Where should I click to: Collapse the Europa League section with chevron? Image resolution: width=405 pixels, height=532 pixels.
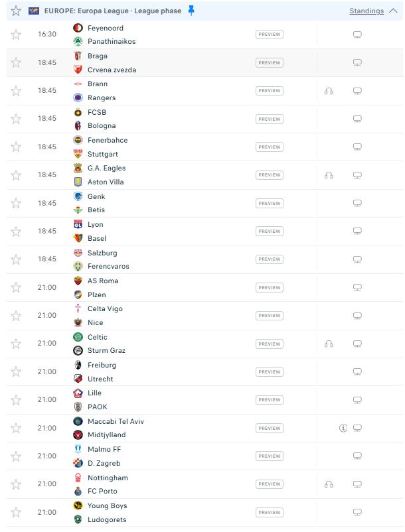pos(393,11)
